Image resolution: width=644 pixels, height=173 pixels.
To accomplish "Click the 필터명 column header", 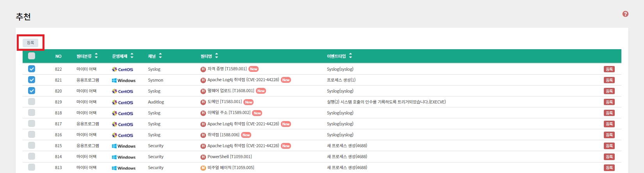I will pos(206,56).
